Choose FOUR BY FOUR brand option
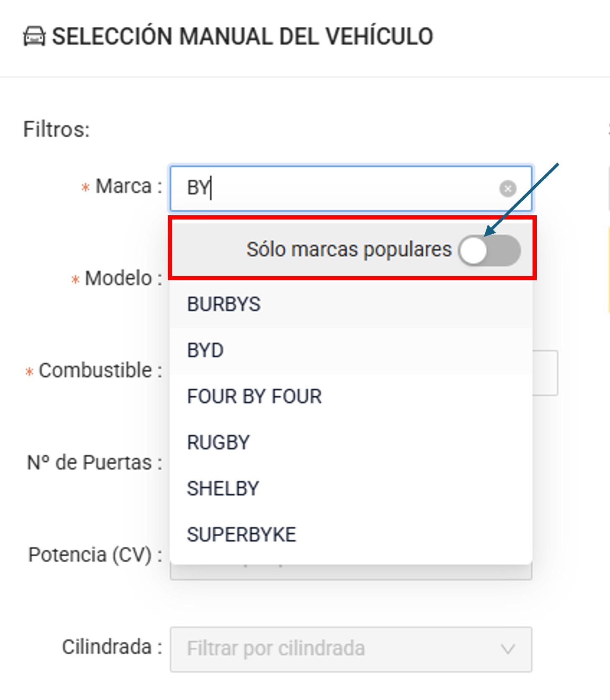 tap(351, 396)
